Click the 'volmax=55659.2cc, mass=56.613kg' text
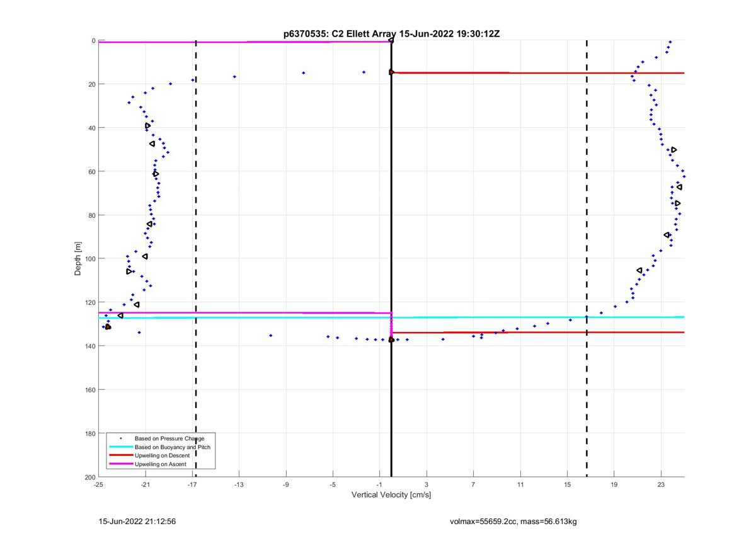Image resolution: width=756 pixels, height=536 pixels. click(513, 522)
